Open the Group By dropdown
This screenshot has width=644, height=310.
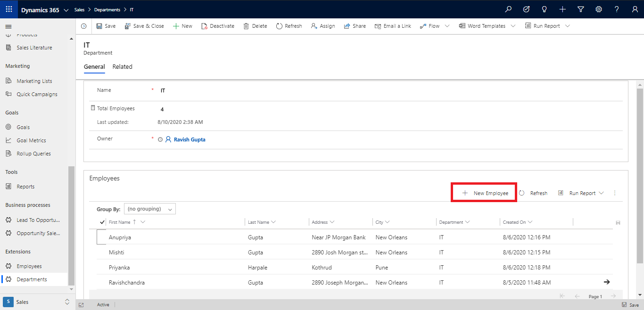coord(149,209)
